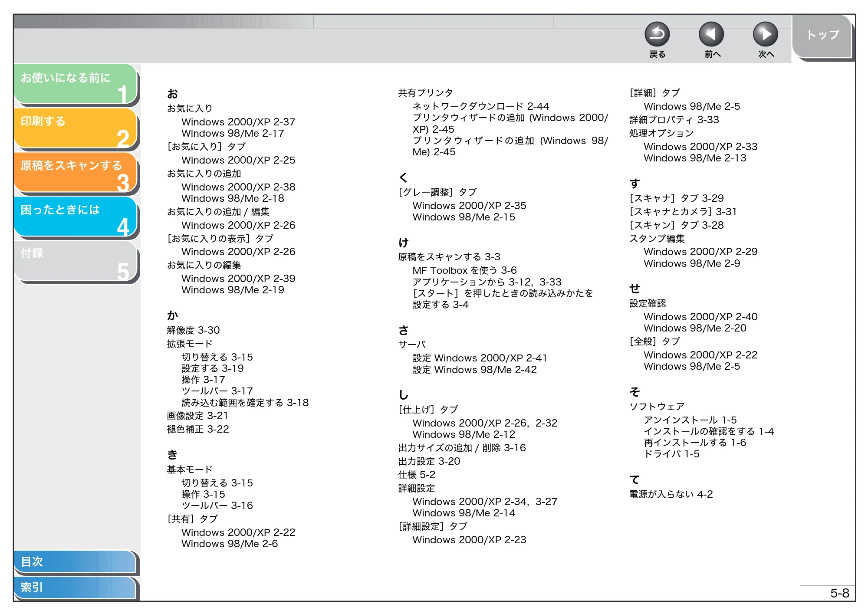868x614 pixels.
Task: Click スタンプ編集 Windows 2000/XP 2-29 entry
Action: pos(700,252)
